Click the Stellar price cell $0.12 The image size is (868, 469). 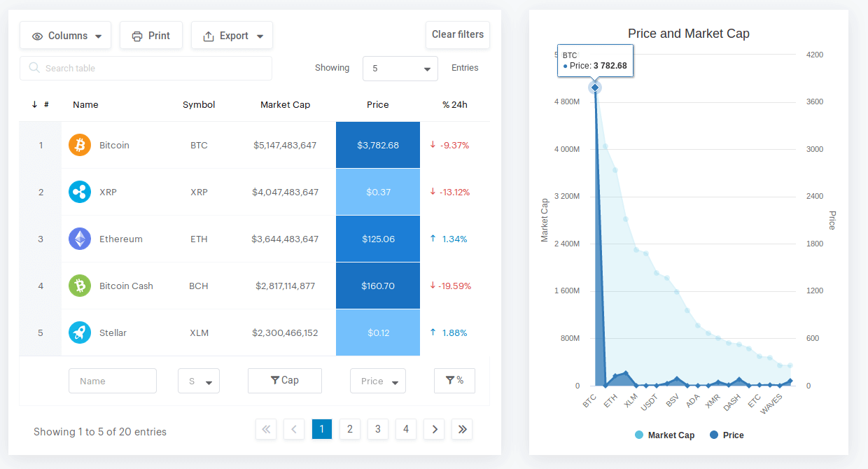click(378, 332)
